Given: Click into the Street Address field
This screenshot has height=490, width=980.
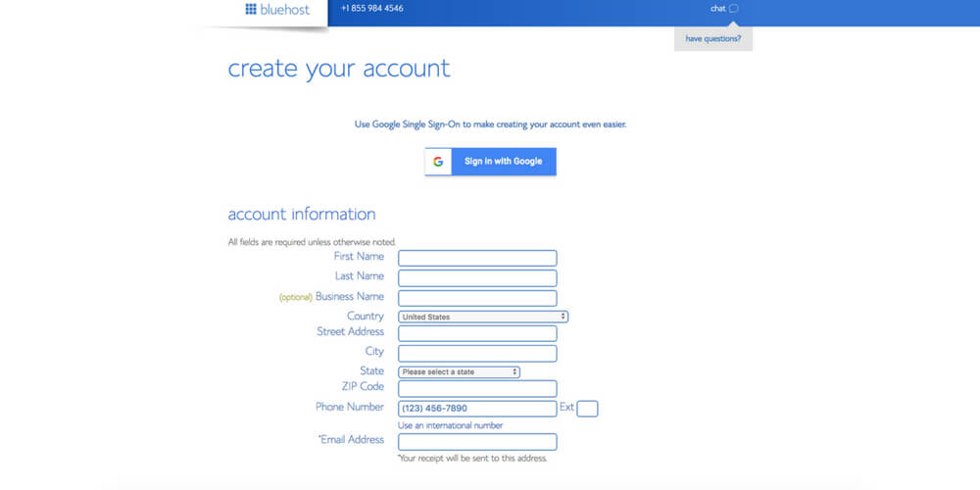Looking at the screenshot, I should coord(477,334).
